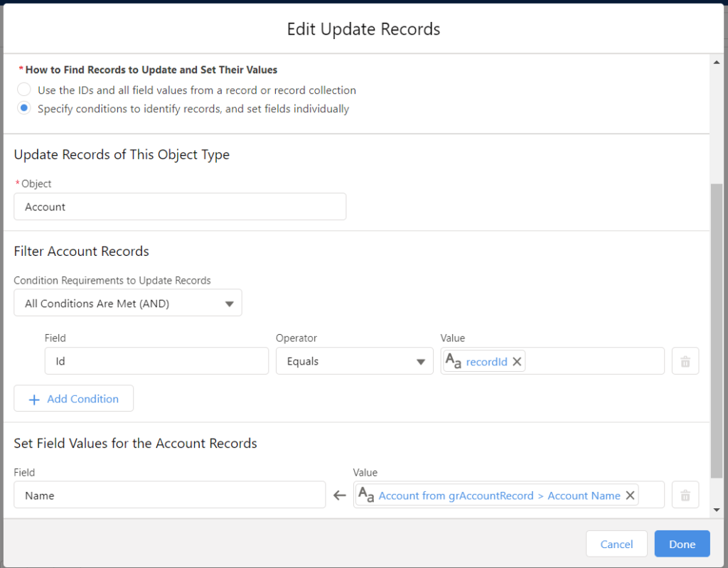728x568 pixels.
Task: Remove the Account Name value pill
Action: pyautogui.click(x=630, y=495)
